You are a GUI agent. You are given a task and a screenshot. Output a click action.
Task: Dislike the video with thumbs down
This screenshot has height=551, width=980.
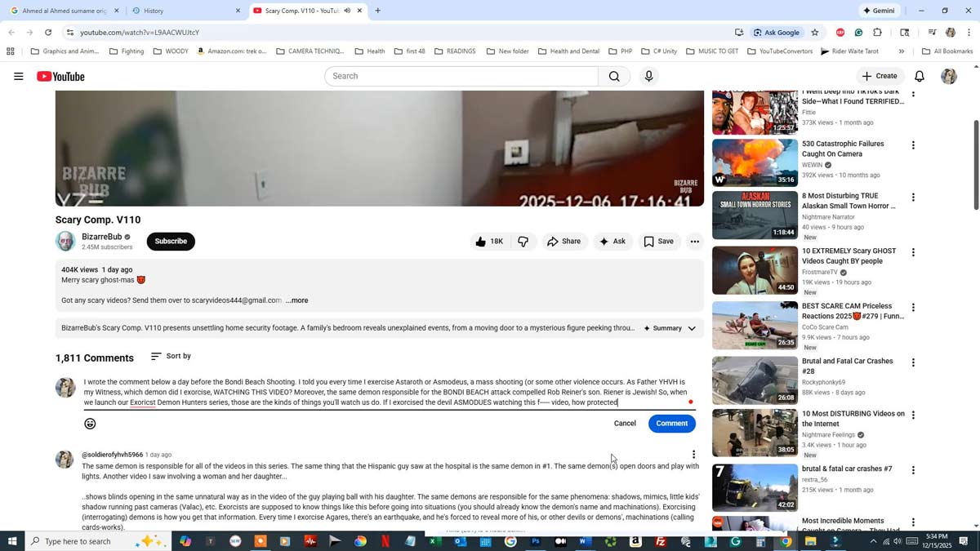coord(523,242)
